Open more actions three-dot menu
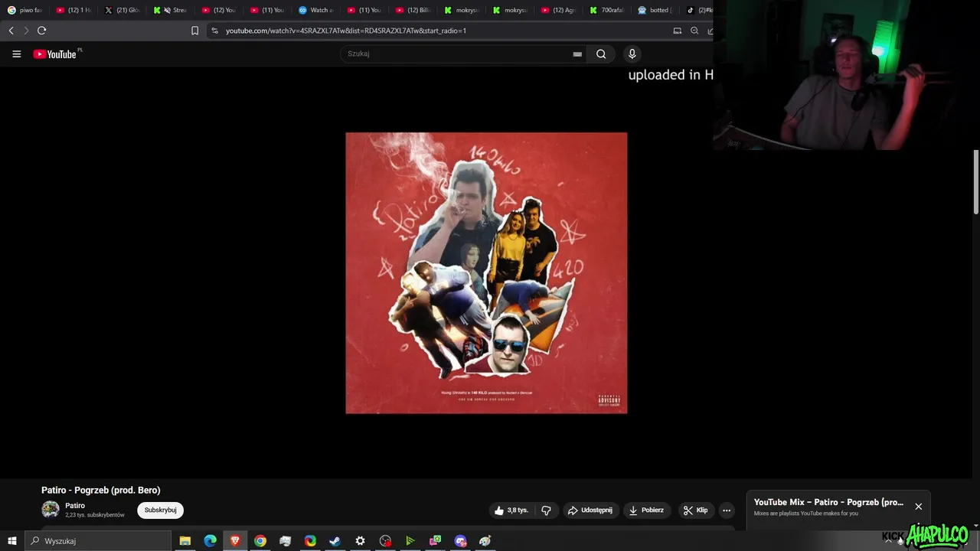This screenshot has height=551, width=980. pos(727,510)
